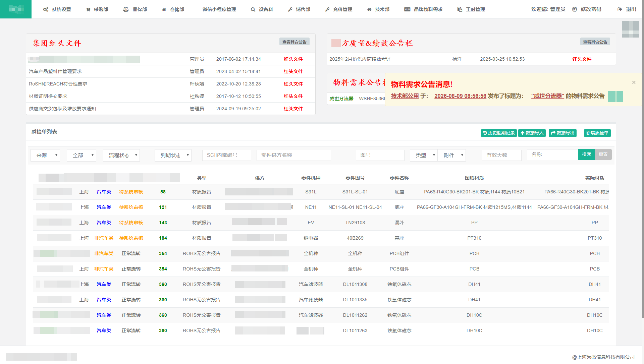Click the logout icon beside 退出

pyautogui.click(x=620, y=9)
